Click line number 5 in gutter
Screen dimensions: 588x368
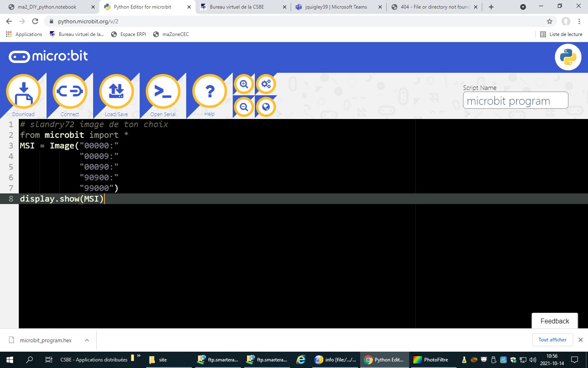pos(11,167)
